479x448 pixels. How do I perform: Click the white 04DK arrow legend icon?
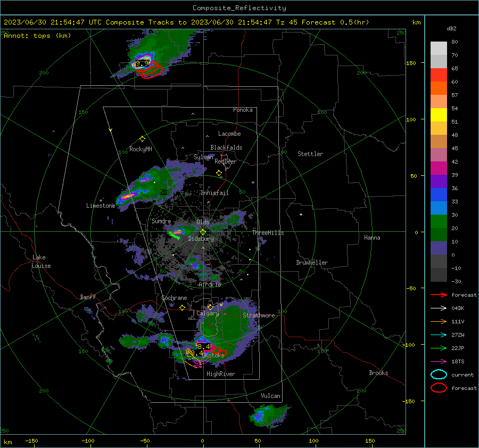439,308
